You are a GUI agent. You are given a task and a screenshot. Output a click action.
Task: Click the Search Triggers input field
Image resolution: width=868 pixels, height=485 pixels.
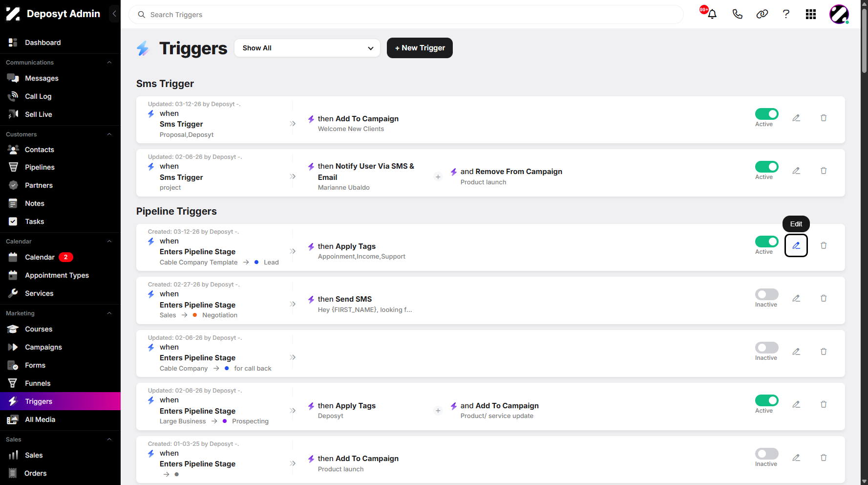[406, 15]
